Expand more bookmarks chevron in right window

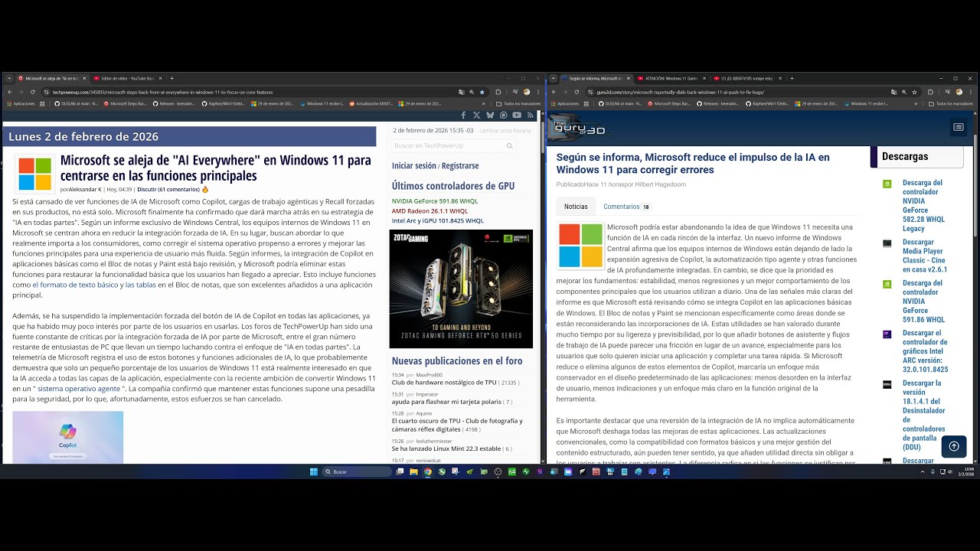click(x=916, y=103)
